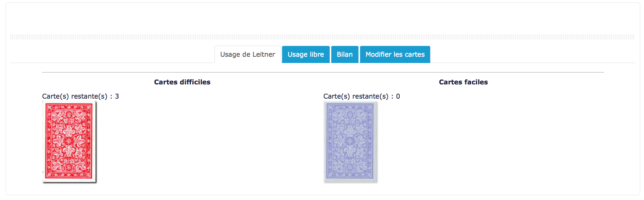
Task: Click the Cartes faciles heading
Action: 463,82
